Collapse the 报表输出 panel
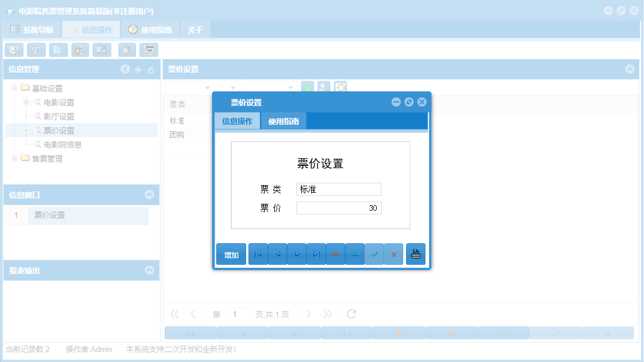 [x=151, y=270]
